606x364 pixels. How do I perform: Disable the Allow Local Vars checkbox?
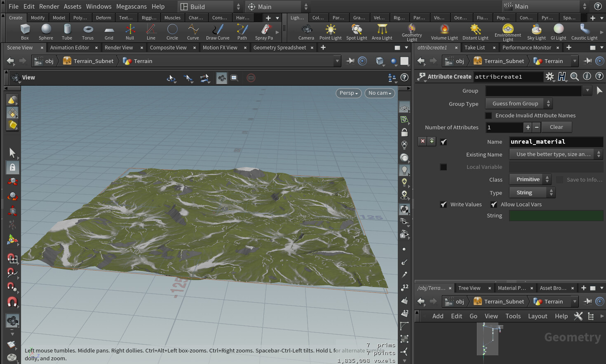point(494,204)
